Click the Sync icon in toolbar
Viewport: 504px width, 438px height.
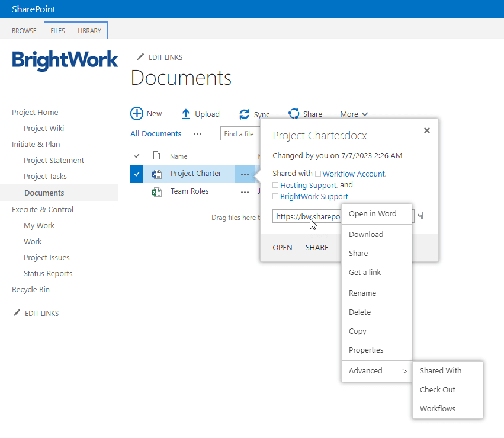[244, 114]
